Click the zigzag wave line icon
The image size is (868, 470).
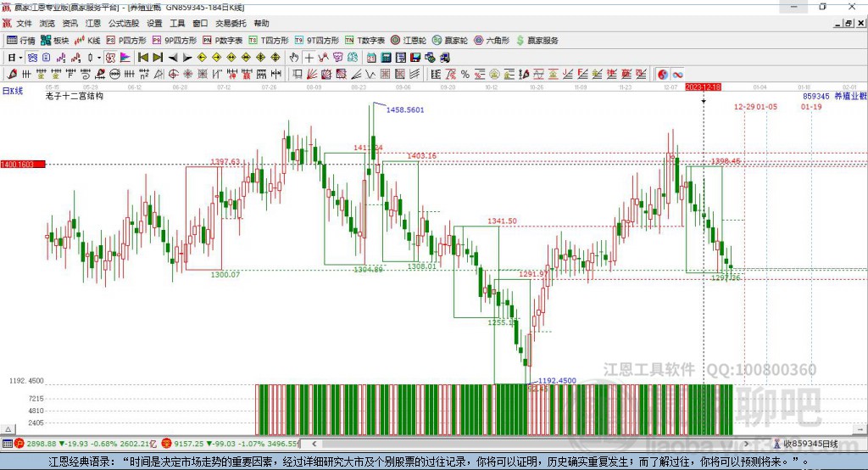(370, 75)
